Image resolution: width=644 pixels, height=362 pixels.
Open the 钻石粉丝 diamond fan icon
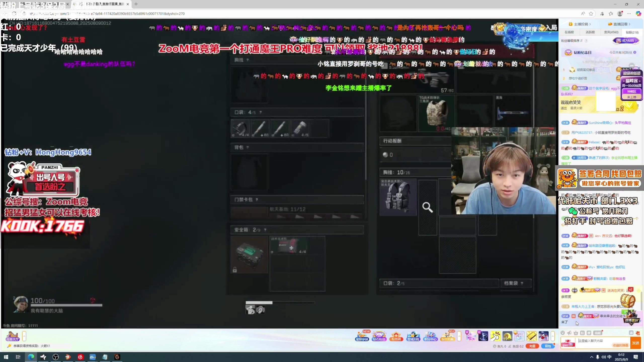click(379, 336)
